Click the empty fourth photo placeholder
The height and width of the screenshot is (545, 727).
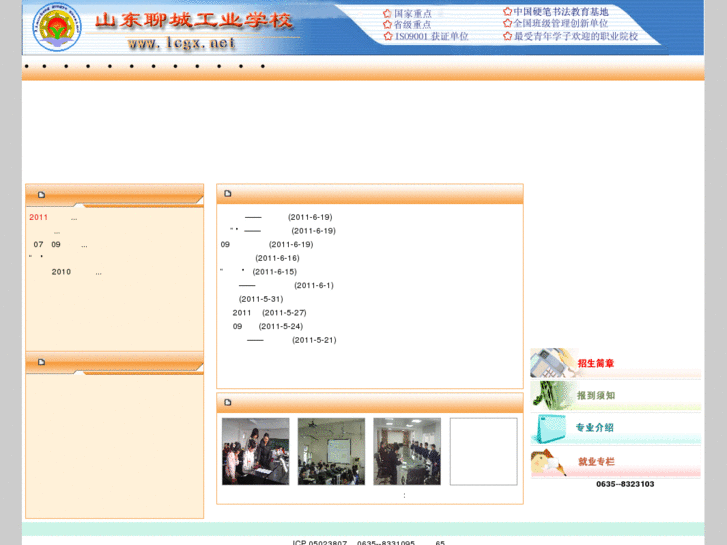click(x=484, y=451)
